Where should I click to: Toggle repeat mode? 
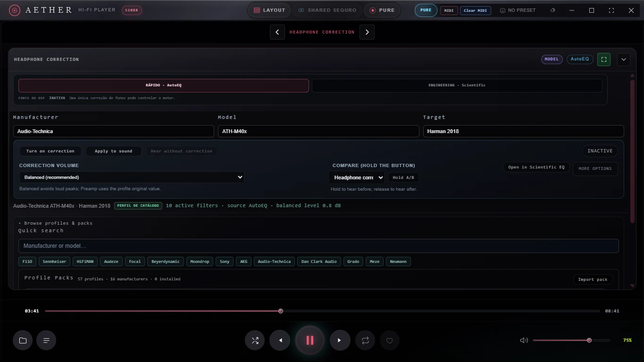pos(365,340)
